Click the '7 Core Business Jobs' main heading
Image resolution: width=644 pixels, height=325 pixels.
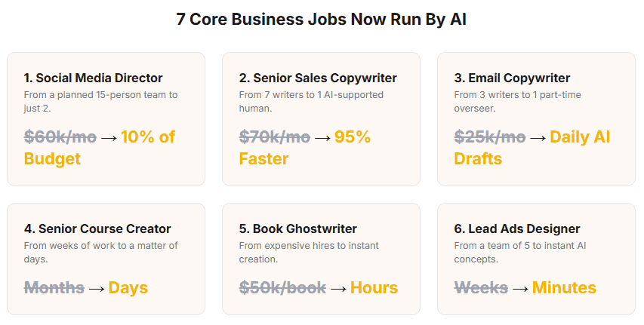click(x=322, y=20)
